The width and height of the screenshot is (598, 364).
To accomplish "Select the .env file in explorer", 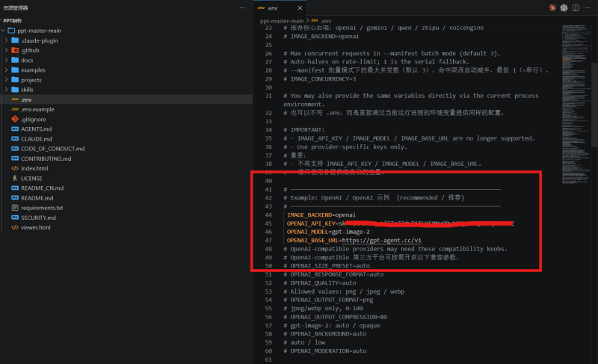I will (x=126, y=99).
